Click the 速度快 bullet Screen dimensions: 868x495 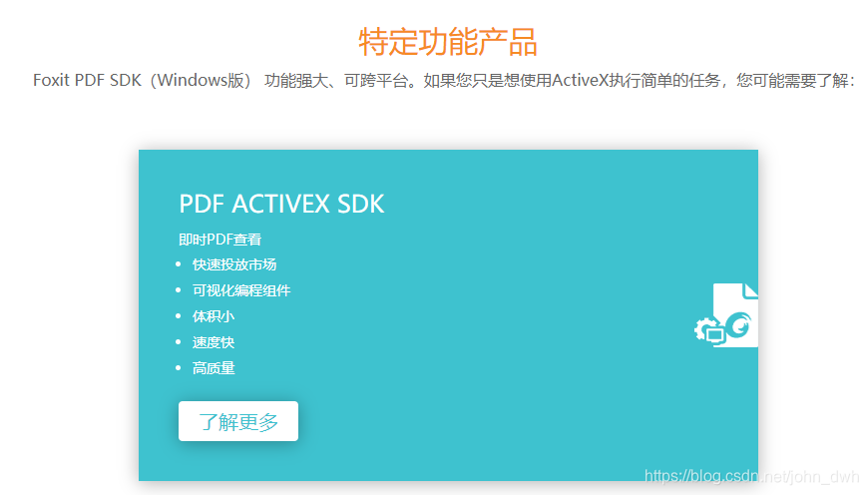214,342
